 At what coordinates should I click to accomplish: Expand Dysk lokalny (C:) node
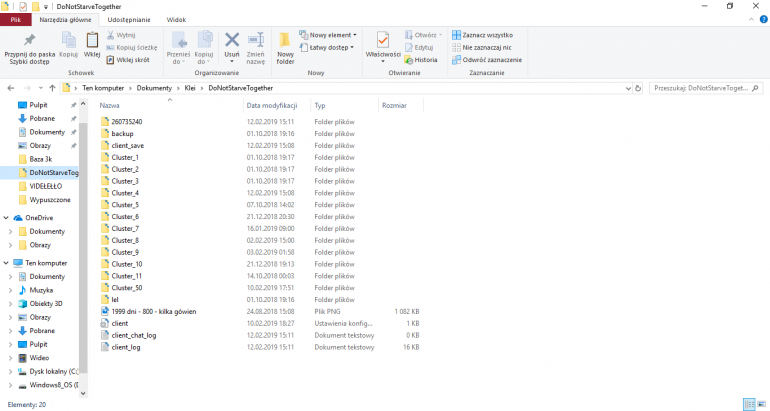pyautogui.click(x=10, y=372)
